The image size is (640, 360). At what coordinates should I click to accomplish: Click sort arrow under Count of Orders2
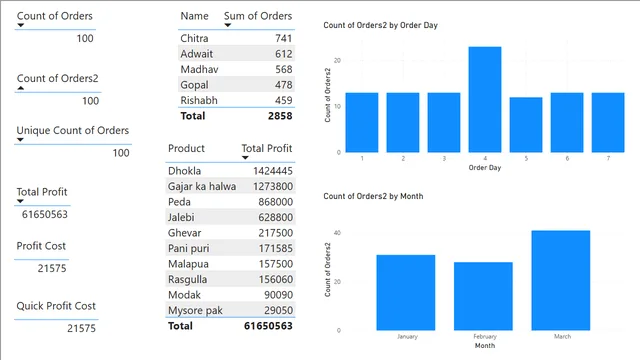21,88
